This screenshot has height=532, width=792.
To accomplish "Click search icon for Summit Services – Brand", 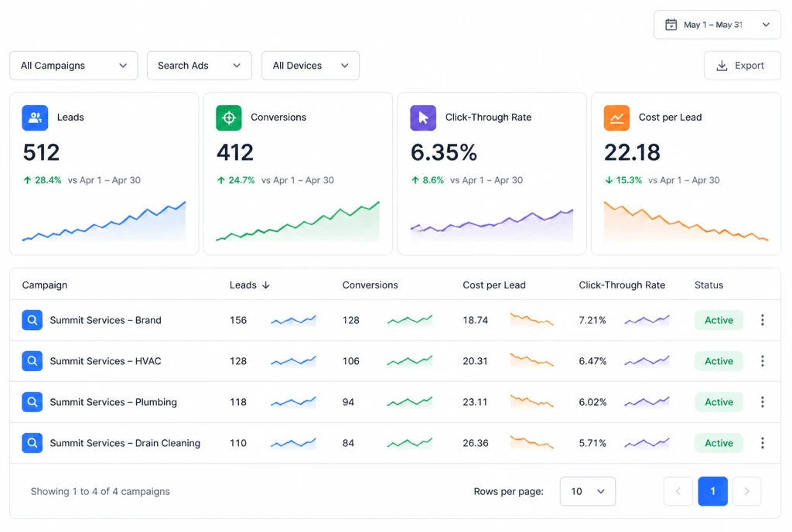I will click(32, 320).
